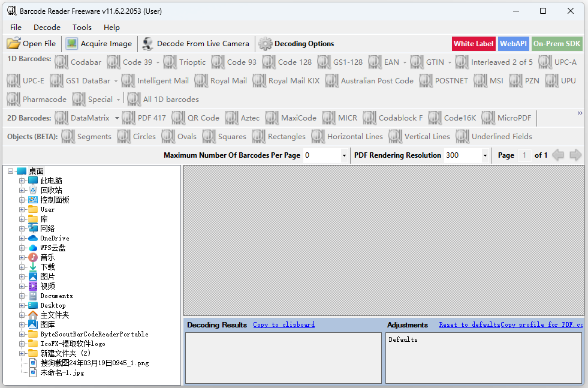Viewport: 588px width, 388px height.
Task: Collapse the 桌面 root node
Action: pos(11,171)
